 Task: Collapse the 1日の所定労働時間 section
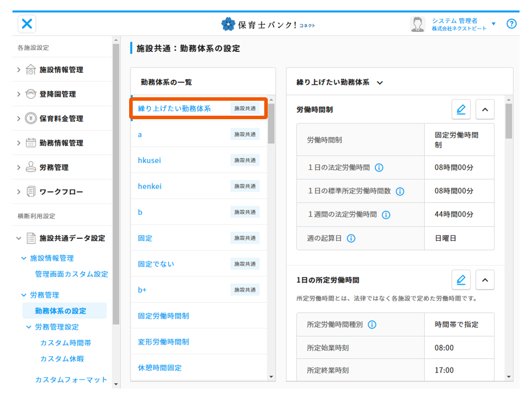pos(485,280)
